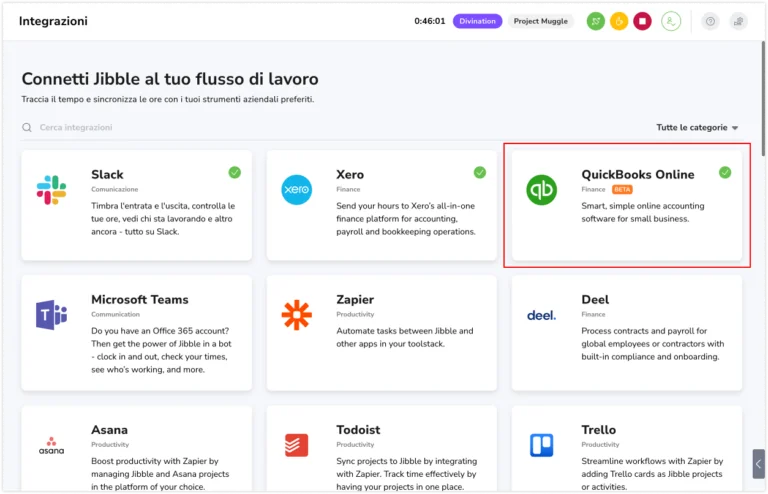
Task: Click the QuickBooks description text
Action: coord(643,212)
